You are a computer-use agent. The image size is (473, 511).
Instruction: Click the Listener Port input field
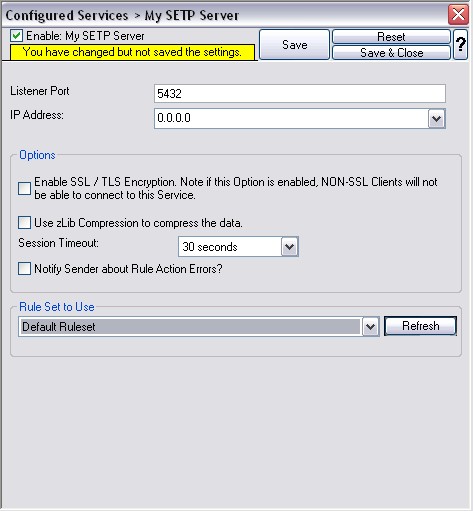[300, 93]
